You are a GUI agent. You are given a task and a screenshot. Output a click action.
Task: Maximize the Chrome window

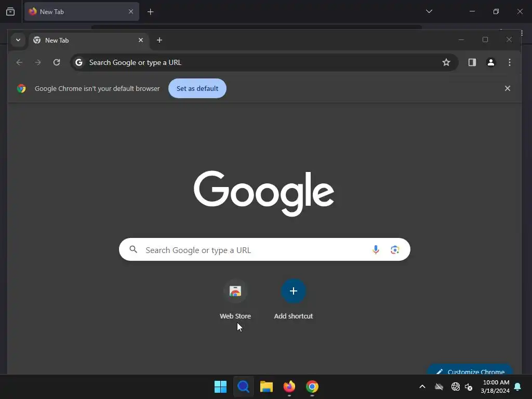click(485, 39)
